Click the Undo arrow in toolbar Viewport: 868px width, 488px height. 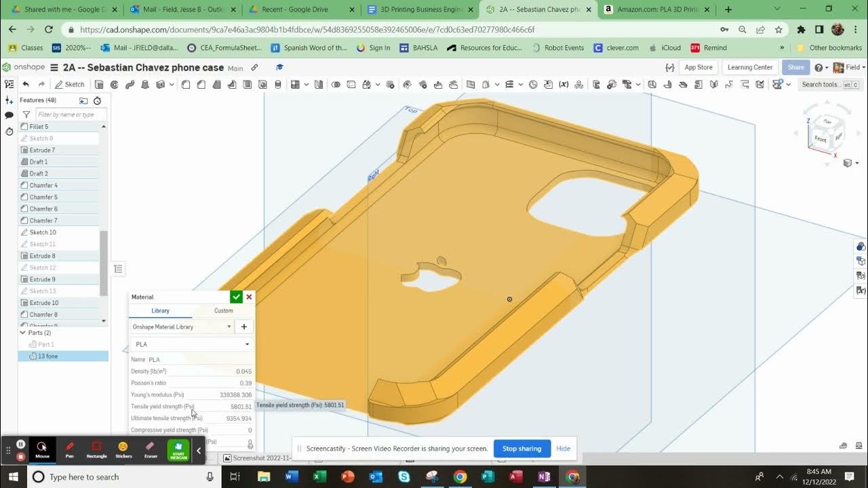pyautogui.click(x=26, y=85)
